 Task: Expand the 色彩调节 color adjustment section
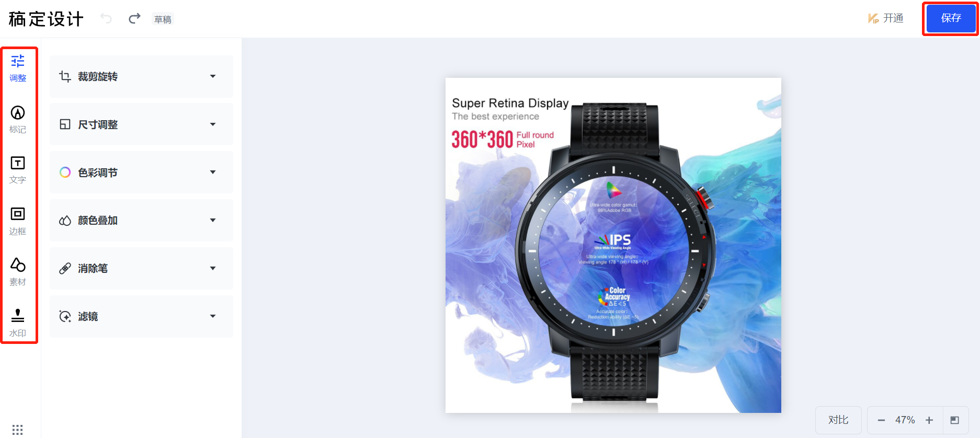point(141,172)
